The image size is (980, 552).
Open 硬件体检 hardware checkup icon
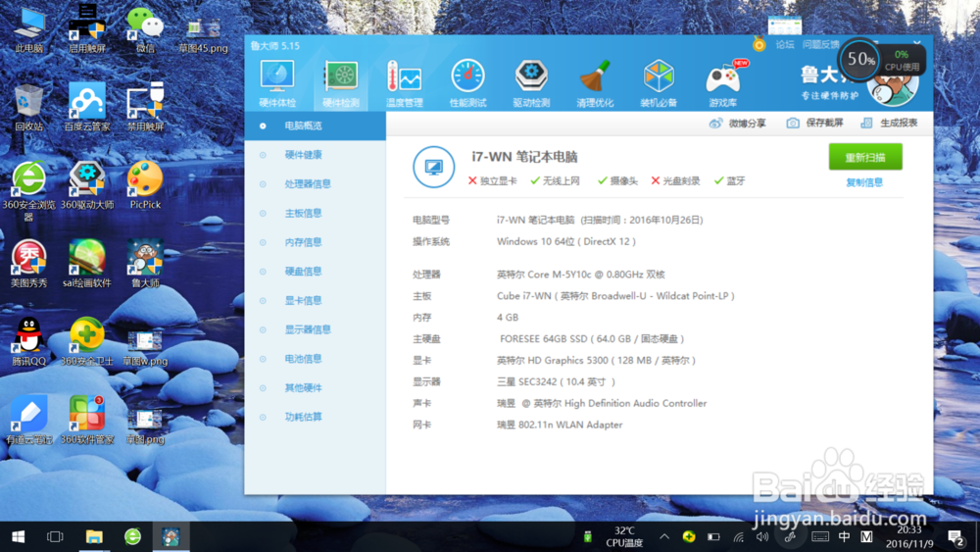pyautogui.click(x=277, y=83)
